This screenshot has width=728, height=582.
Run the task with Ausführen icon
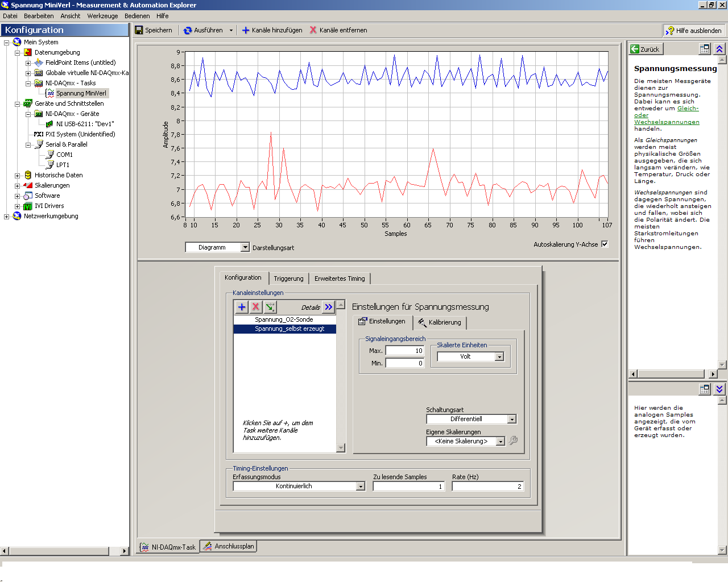pos(188,30)
